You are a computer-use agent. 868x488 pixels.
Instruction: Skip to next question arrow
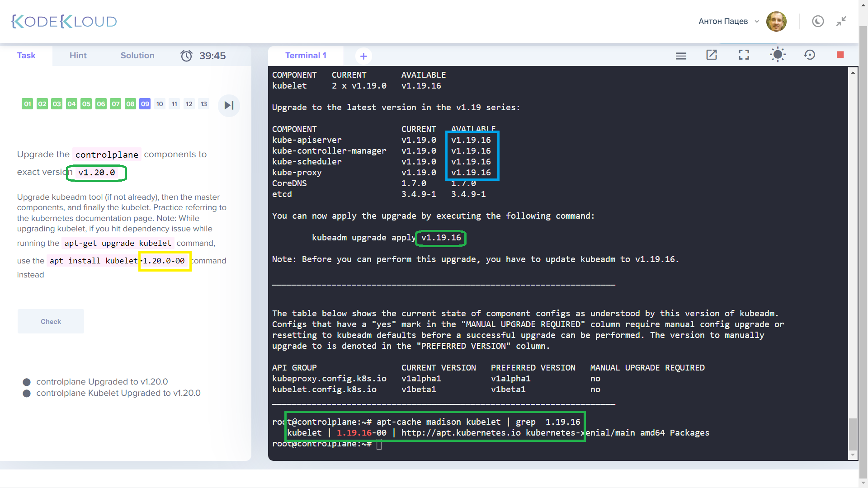point(229,105)
